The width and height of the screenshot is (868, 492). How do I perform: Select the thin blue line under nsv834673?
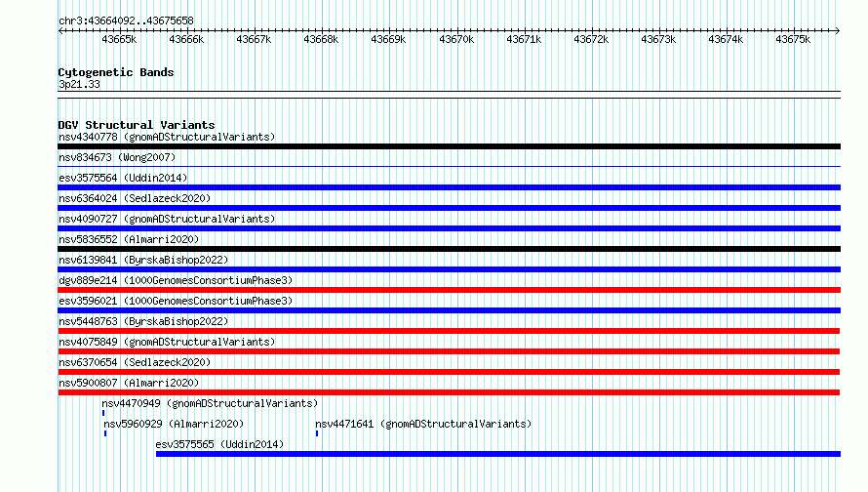point(449,166)
